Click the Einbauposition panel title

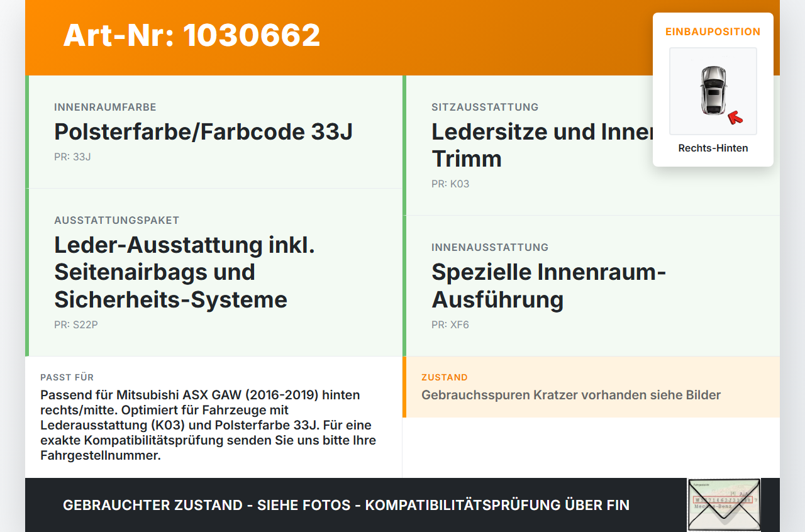(x=713, y=31)
